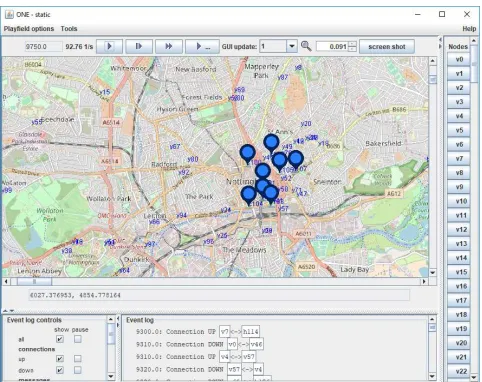Click the fast-forward simulation button
The image size is (482, 382).
click(x=169, y=46)
